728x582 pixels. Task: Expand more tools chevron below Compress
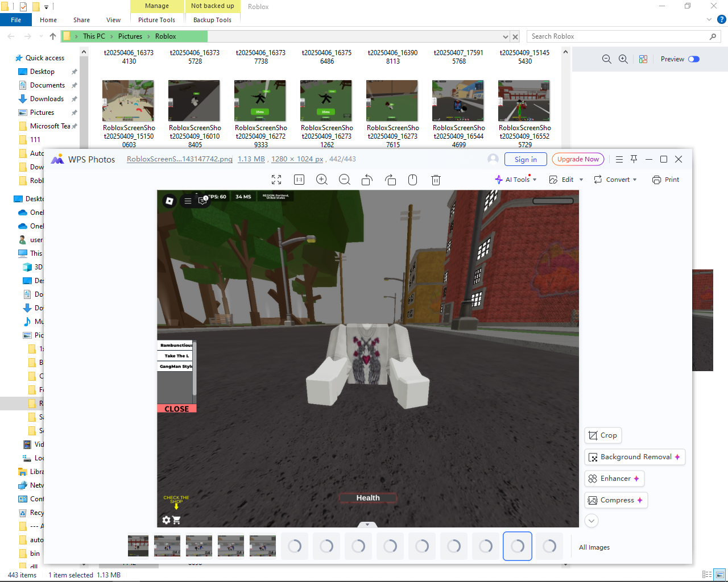pos(591,521)
